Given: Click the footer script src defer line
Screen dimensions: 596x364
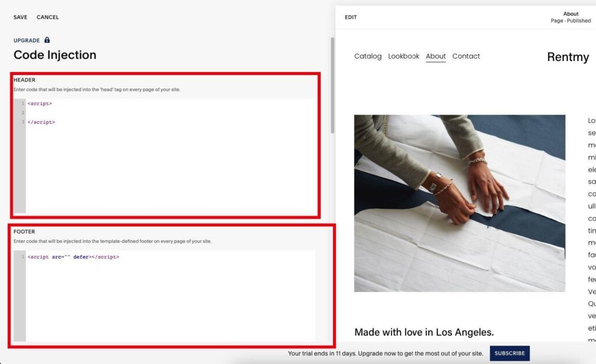Looking at the screenshot, I should [73, 257].
